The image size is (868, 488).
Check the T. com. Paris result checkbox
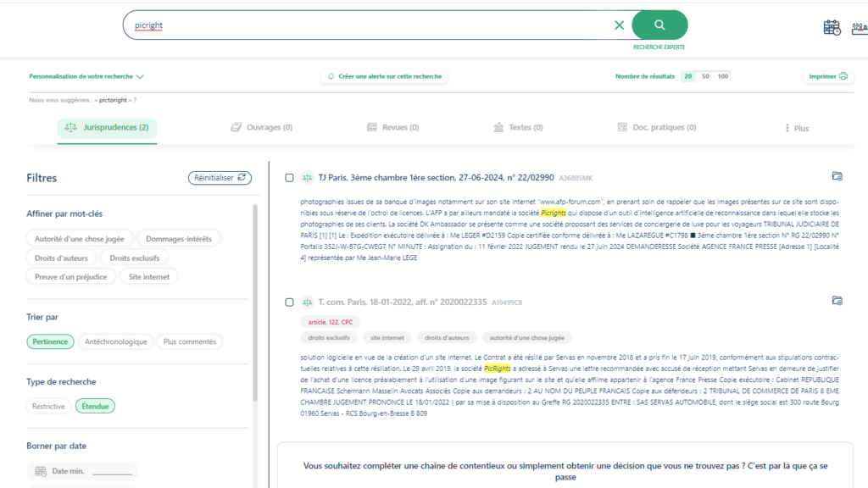289,302
